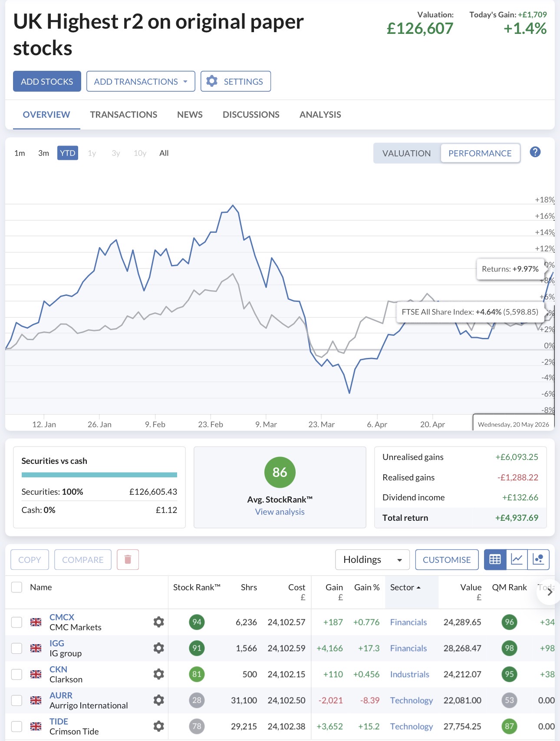The width and height of the screenshot is (560, 741).
Task: Open the chart help question mark icon
Action: pyautogui.click(x=535, y=152)
